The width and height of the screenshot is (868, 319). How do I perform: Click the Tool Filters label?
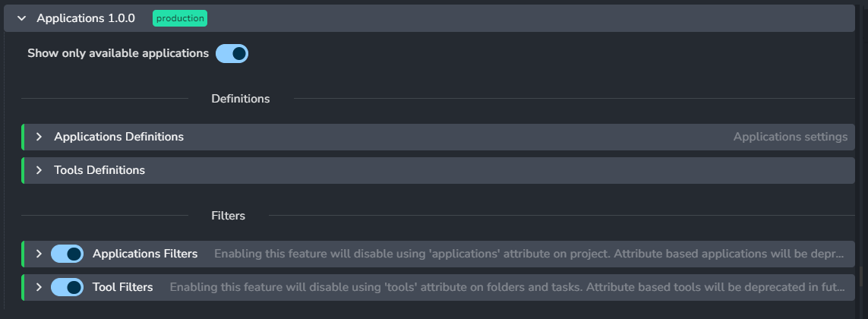[x=123, y=287]
